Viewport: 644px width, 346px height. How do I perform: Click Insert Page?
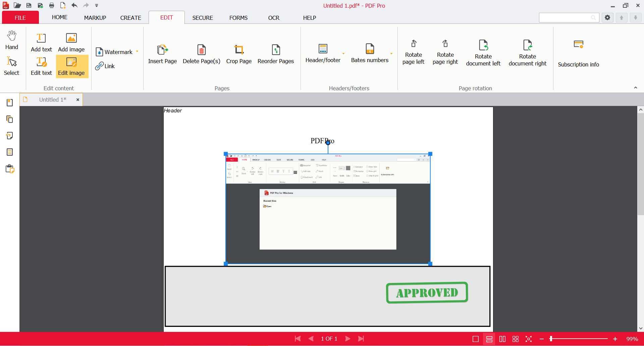point(162,54)
